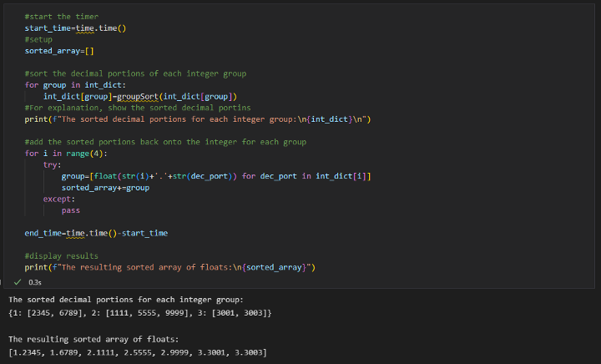The width and height of the screenshot is (601, 364).
Task: Click the '#For explanation' comment line
Action: [138, 108]
